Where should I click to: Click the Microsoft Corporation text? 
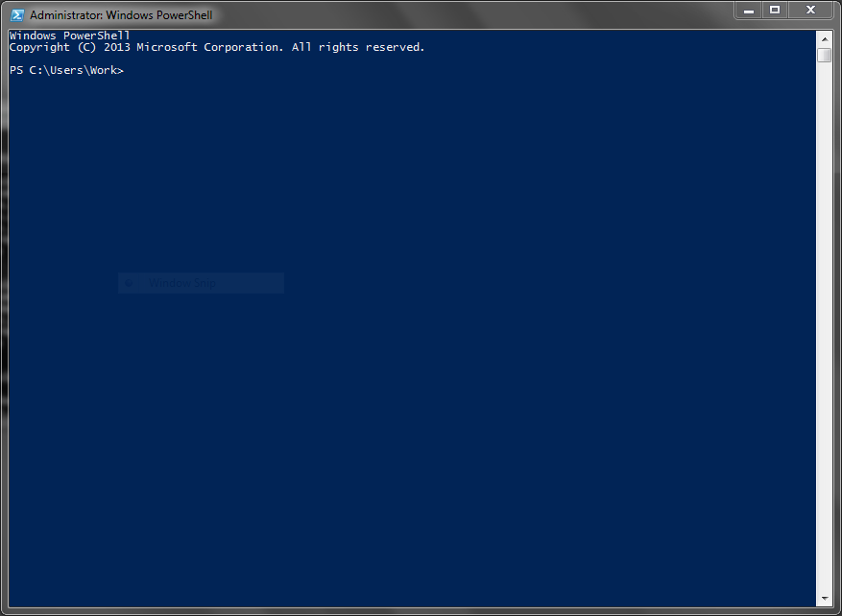coord(210,47)
